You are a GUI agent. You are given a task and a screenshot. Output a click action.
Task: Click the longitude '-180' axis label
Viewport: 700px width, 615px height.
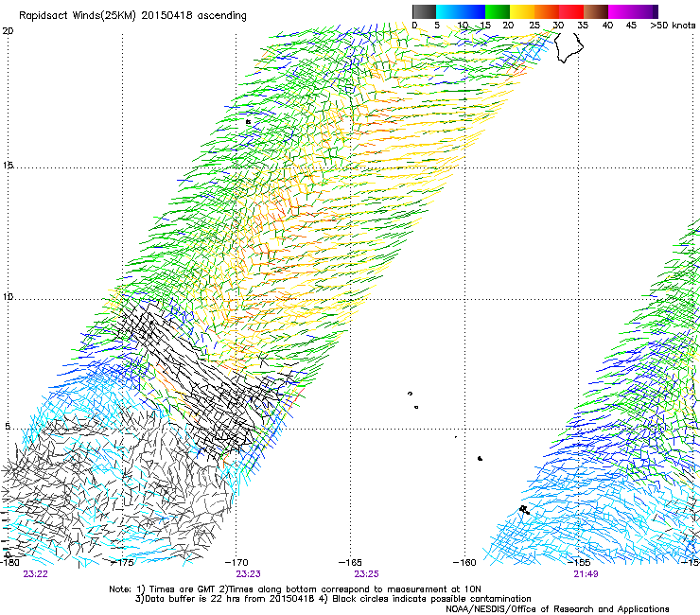[x=9, y=562]
